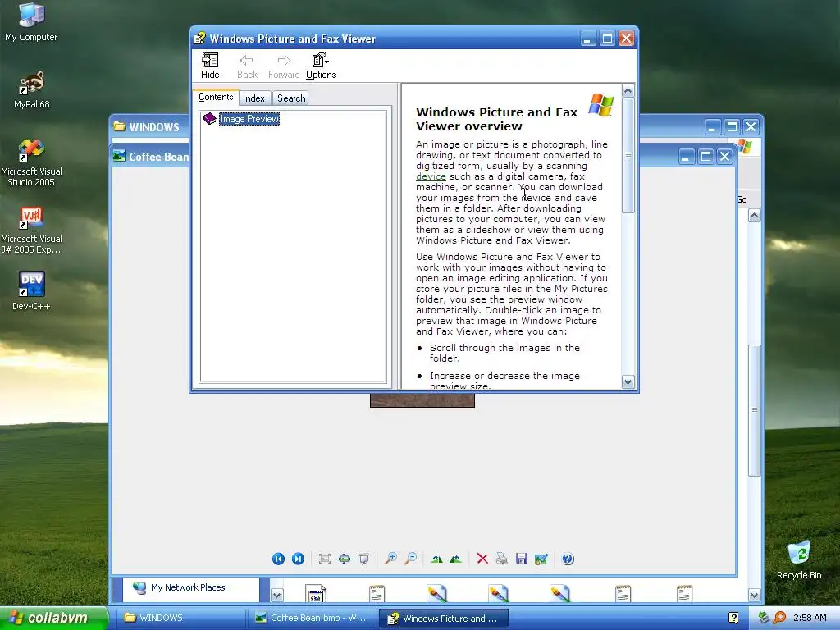Rotate the image counterclockwise
The height and width of the screenshot is (630, 840).
tap(455, 559)
